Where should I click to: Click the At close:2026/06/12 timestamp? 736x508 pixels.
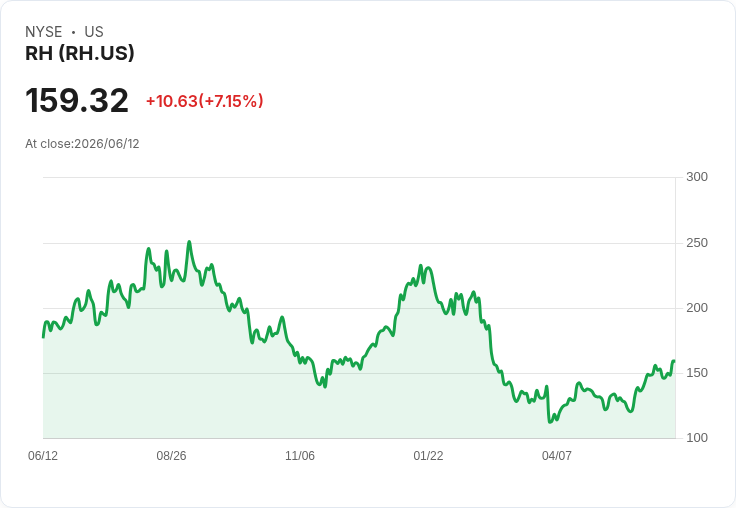[82, 144]
